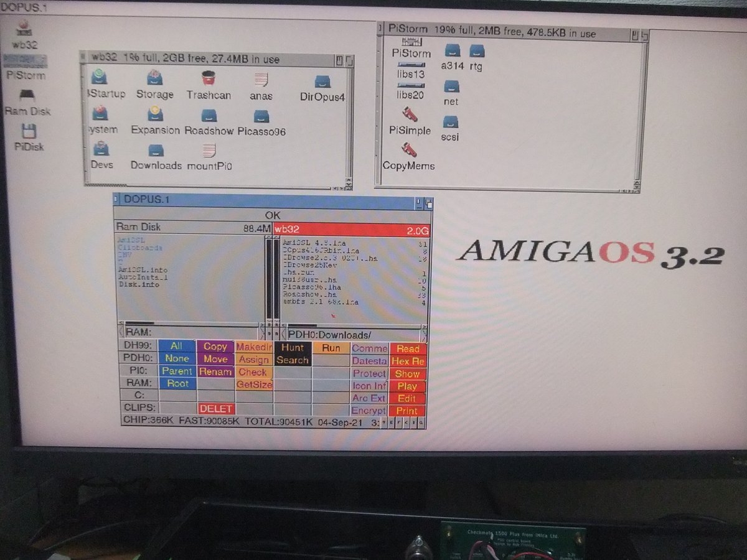
Task: Select the Devs drawer in wb32 window
Action: [x=101, y=148]
